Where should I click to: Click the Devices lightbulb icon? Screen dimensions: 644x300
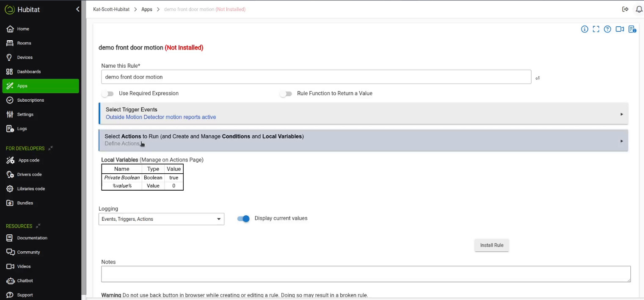(x=9, y=57)
